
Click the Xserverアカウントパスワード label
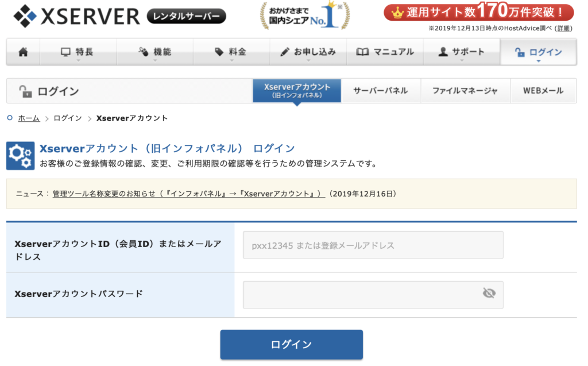click(79, 294)
